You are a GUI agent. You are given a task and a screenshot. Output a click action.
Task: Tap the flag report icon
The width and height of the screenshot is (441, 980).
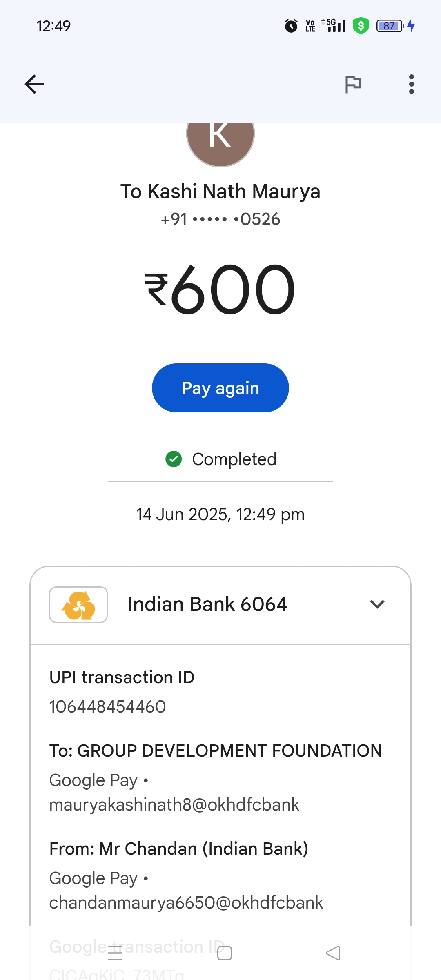click(x=353, y=84)
